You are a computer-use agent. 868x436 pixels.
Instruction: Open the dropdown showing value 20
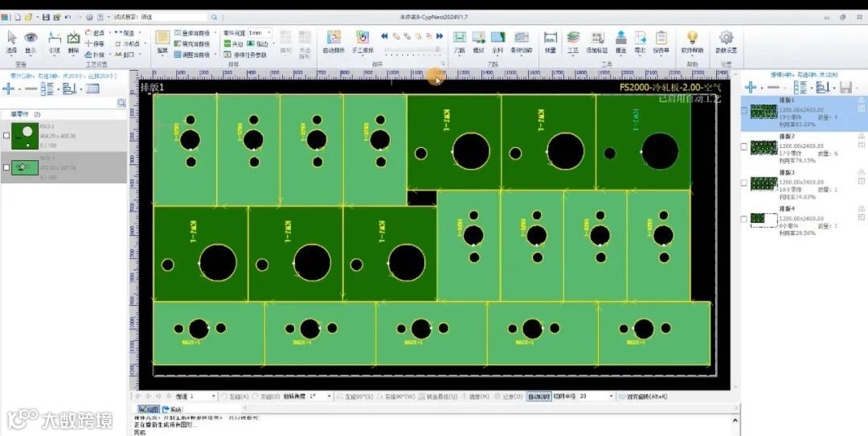(611, 397)
